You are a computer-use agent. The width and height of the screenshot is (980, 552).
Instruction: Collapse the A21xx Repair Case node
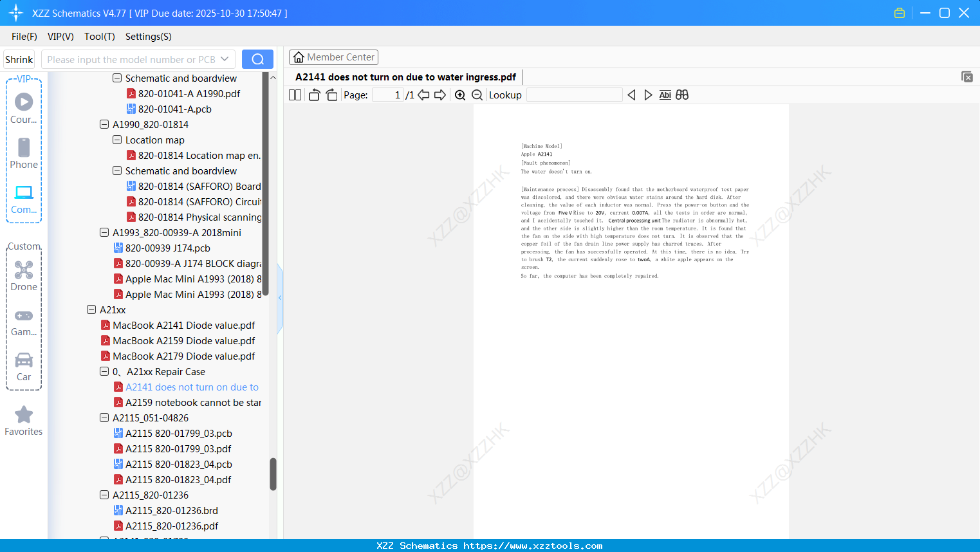[104, 371]
